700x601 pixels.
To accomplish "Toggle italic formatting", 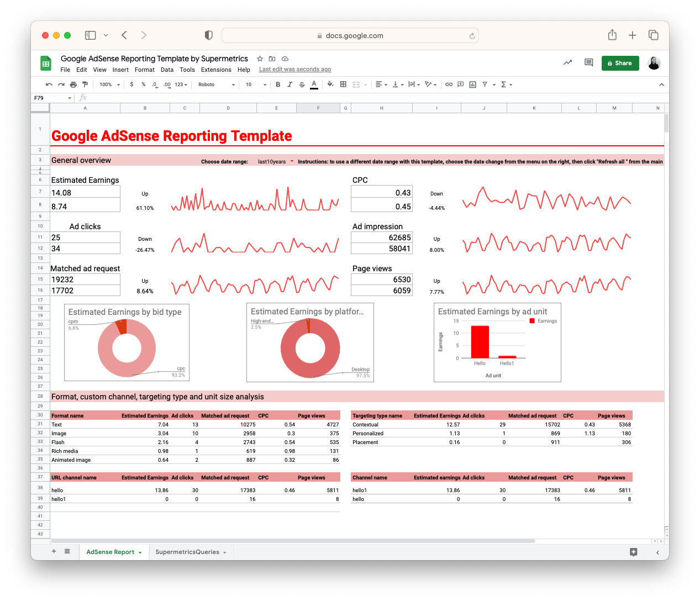I will 290,85.
